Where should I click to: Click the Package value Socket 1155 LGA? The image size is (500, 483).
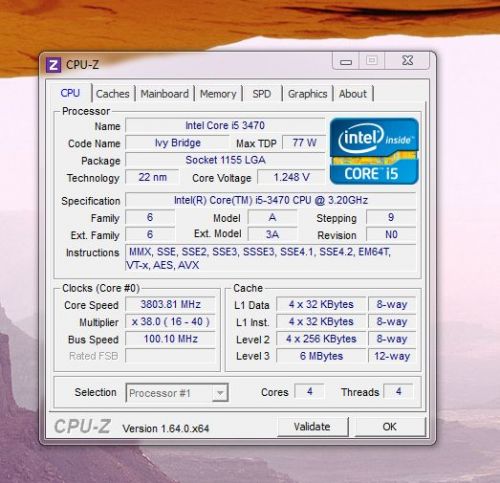pos(225,160)
